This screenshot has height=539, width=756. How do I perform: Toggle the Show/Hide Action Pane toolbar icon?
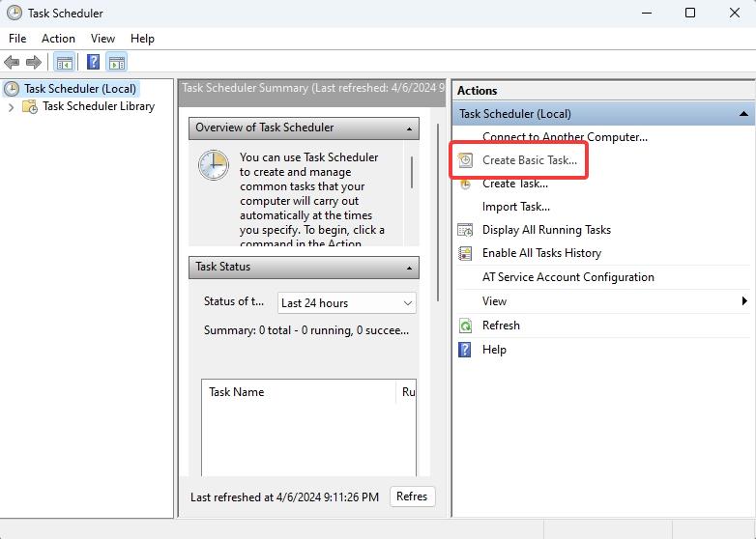117,62
